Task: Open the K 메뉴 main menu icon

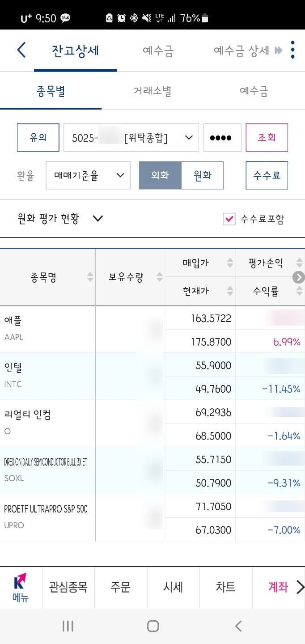Action: point(21,587)
